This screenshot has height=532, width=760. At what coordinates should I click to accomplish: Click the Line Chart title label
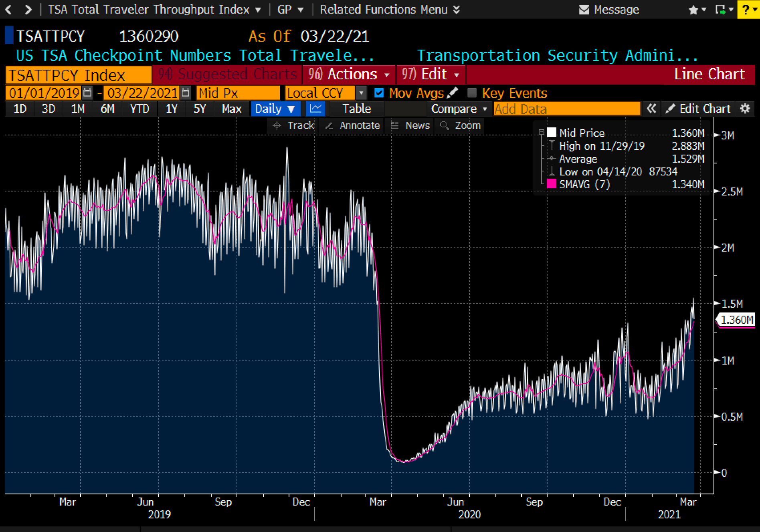click(x=709, y=75)
